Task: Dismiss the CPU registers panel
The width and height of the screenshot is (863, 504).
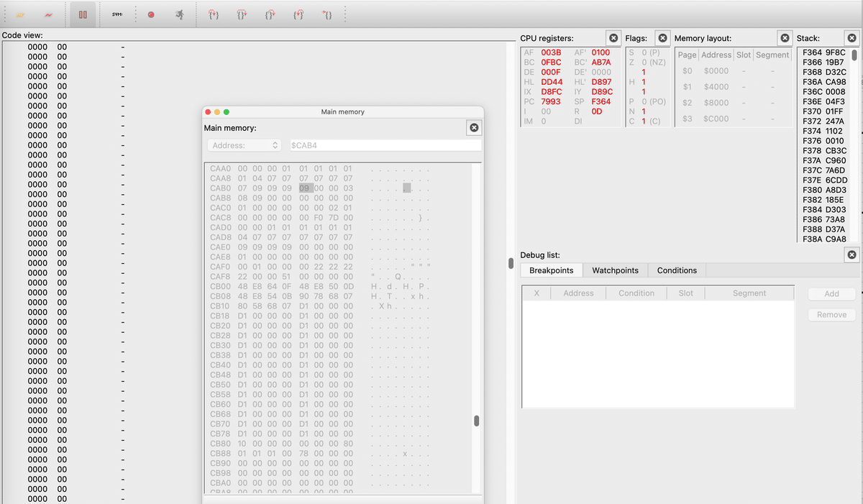Action: (x=613, y=37)
